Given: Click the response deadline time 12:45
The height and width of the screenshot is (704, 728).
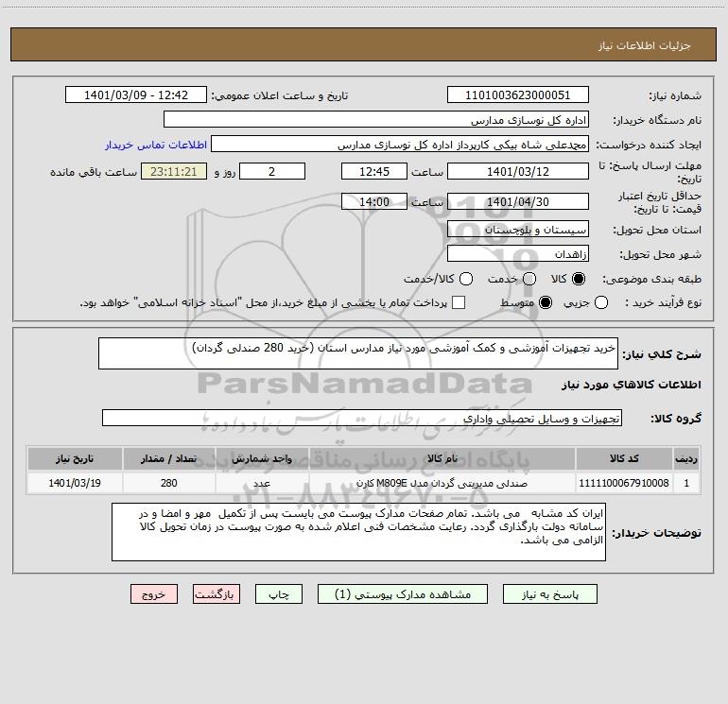Looking at the screenshot, I should (374, 172).
